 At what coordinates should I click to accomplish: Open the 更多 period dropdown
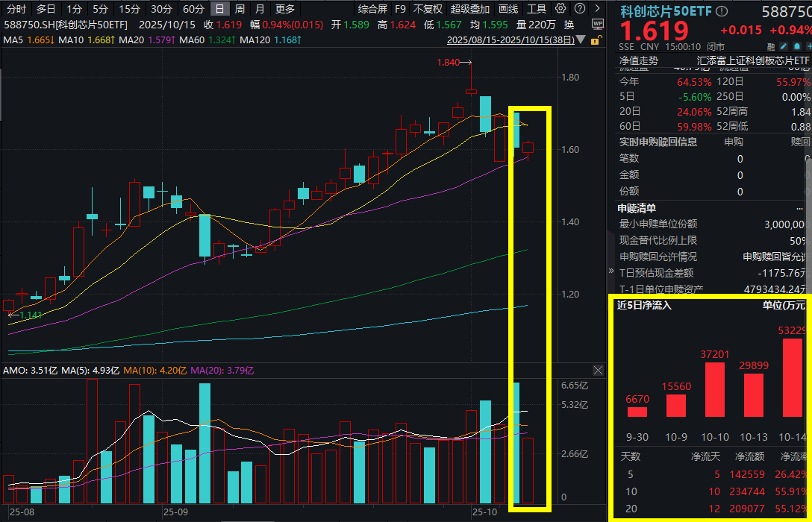[284, 9]
